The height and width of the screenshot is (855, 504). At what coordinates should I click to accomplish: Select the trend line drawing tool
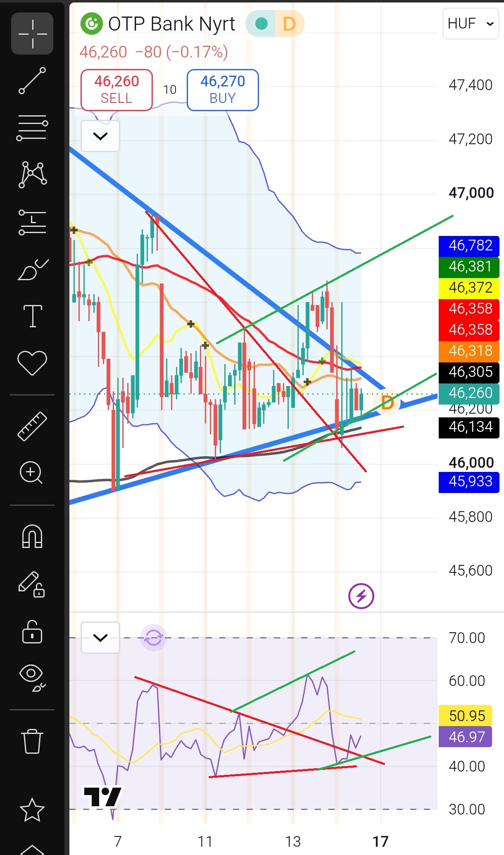32,81
